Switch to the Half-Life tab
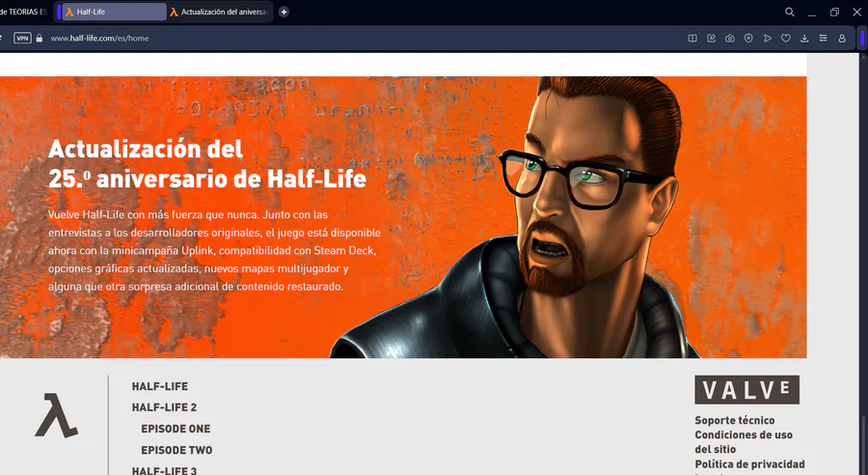The width and height of the screenshot is (868, 475). tap(114, 12)
